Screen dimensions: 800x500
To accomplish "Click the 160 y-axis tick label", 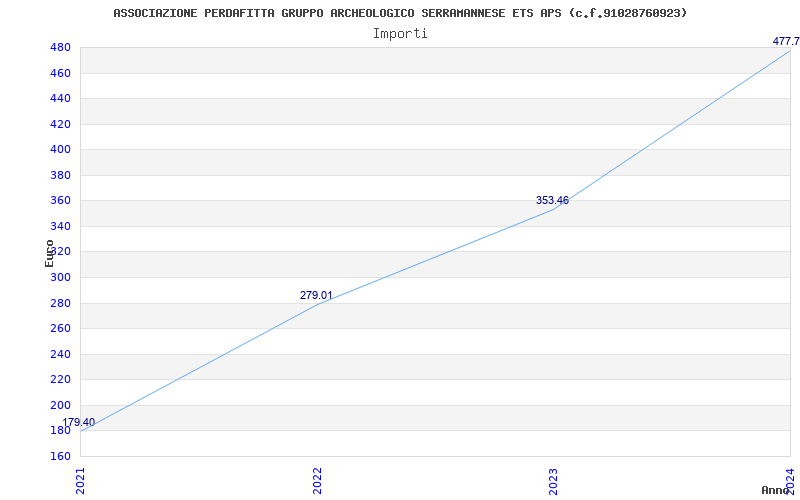I will (60, 456).
